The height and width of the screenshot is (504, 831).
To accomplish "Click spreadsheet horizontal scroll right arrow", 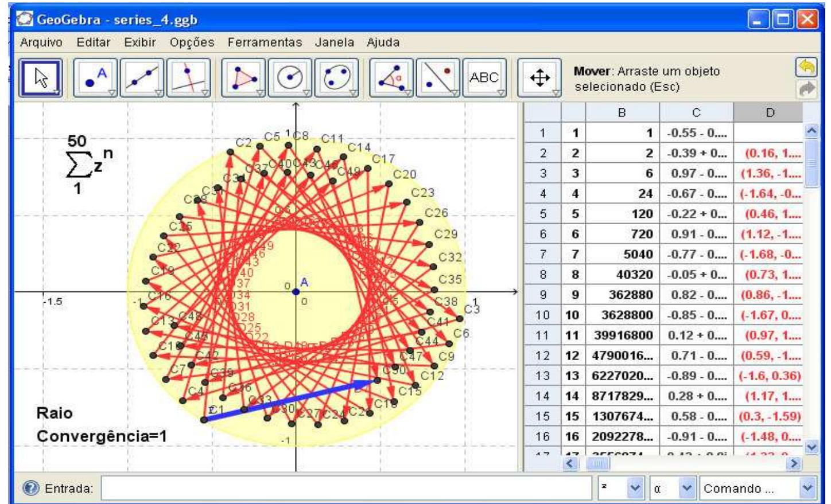I will click(795, 463).
